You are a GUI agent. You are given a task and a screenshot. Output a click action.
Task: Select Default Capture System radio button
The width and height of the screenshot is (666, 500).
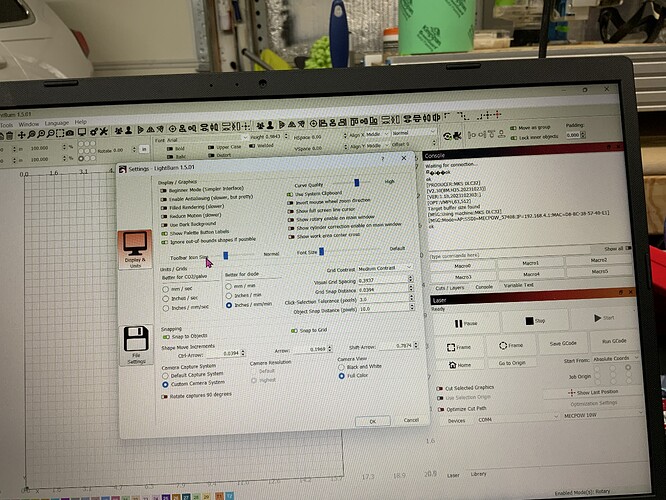click(x=165, y=376)
